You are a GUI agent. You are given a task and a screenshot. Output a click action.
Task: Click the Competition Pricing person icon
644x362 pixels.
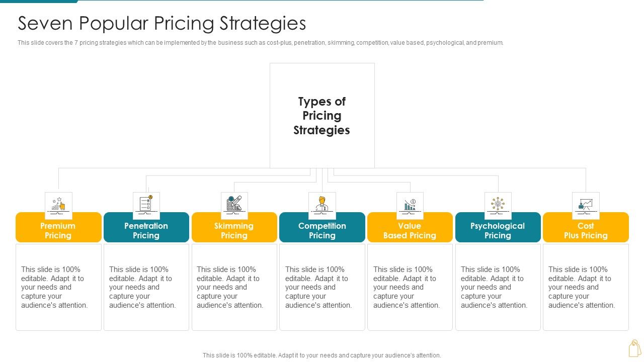click(x=322, y=205)
